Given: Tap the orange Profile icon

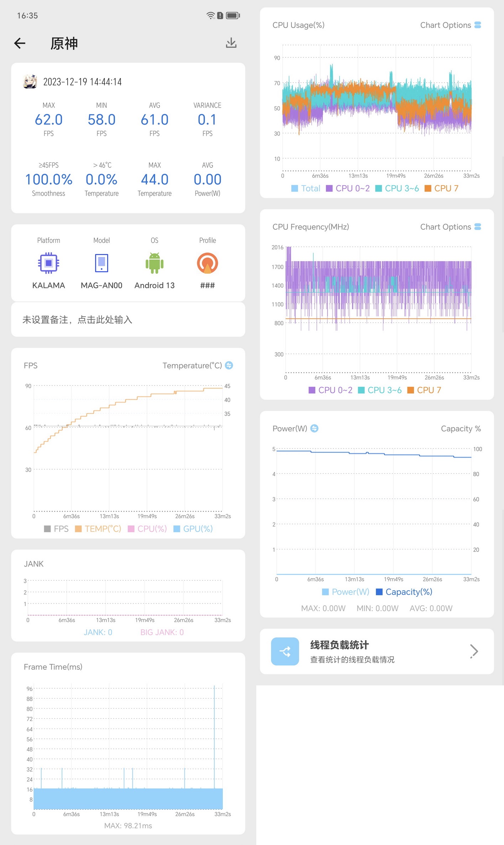Looking at the screenshot, I should click(208, 263).
